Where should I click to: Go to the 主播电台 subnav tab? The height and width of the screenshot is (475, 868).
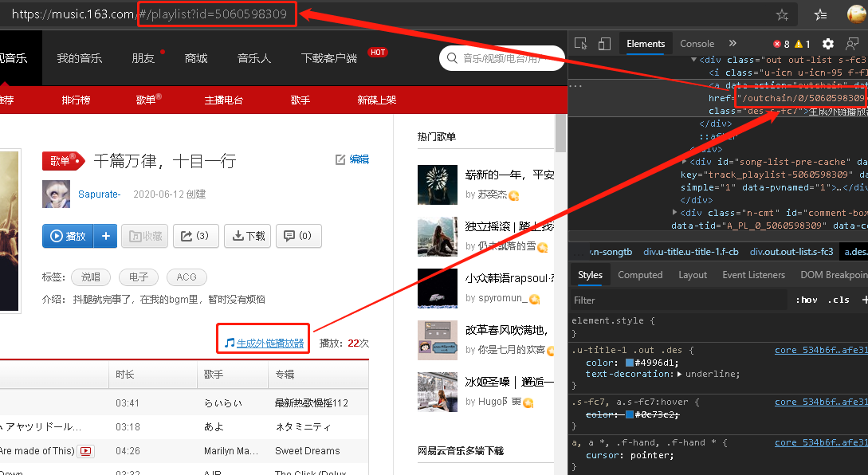[224, 100]
